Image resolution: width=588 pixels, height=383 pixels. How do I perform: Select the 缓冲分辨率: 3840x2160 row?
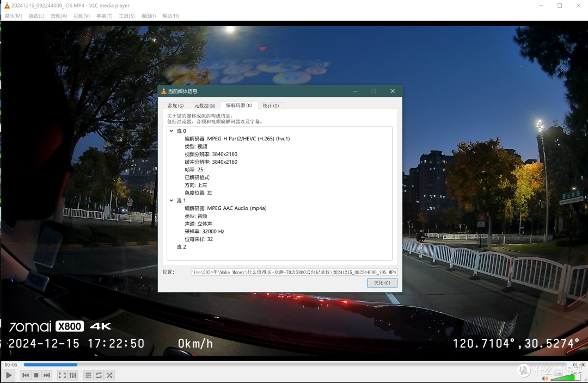pos(211,162)
